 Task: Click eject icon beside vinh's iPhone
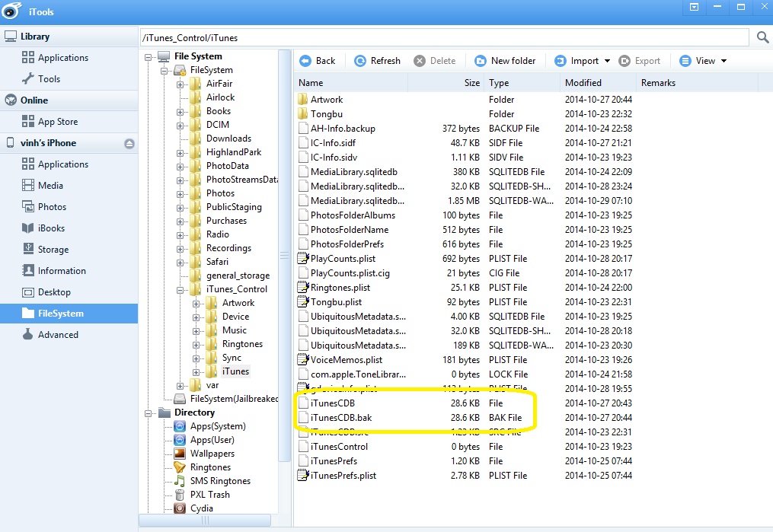(x=129, y=144)
